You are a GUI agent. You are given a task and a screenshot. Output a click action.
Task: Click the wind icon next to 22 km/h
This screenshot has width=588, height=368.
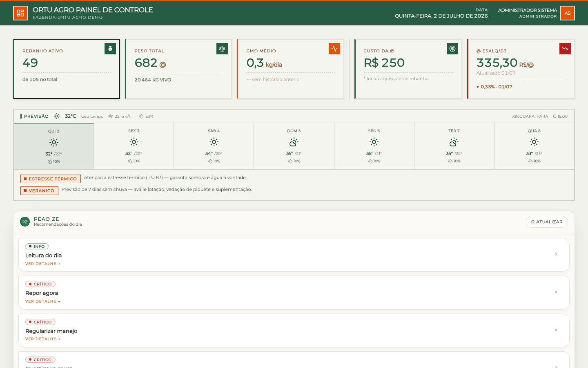click(111, 117)
